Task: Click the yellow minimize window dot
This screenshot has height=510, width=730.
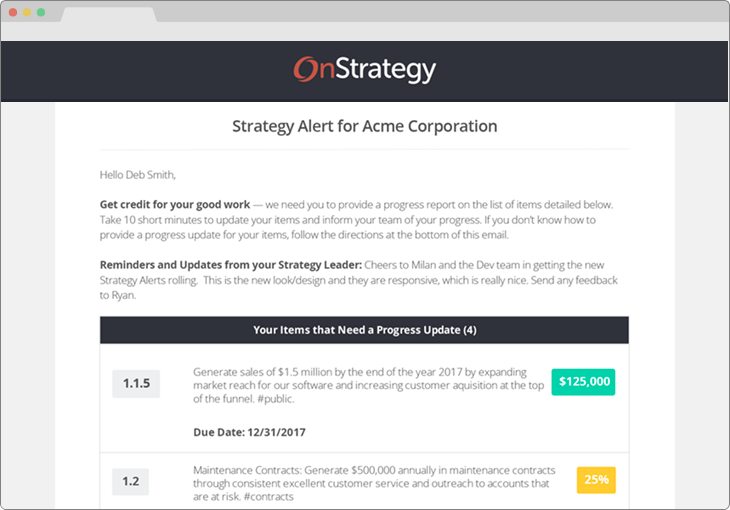Action: coord(27,13)
